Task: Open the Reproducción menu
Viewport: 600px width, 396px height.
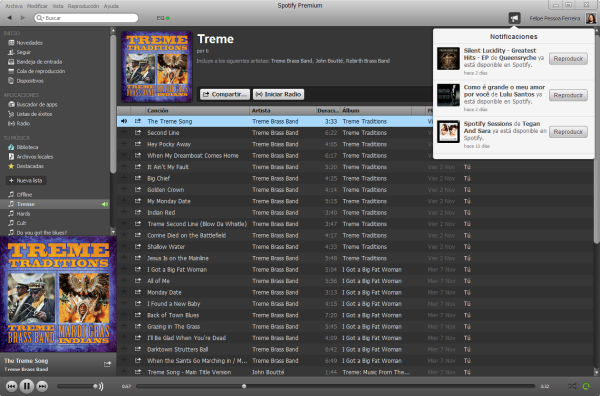Action: 83,6
